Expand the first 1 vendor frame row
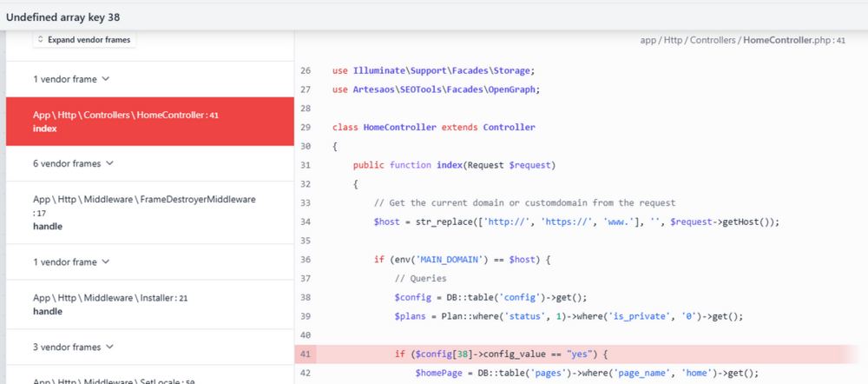The width and height of the screenshot is (868, 384). coord(150,79)
